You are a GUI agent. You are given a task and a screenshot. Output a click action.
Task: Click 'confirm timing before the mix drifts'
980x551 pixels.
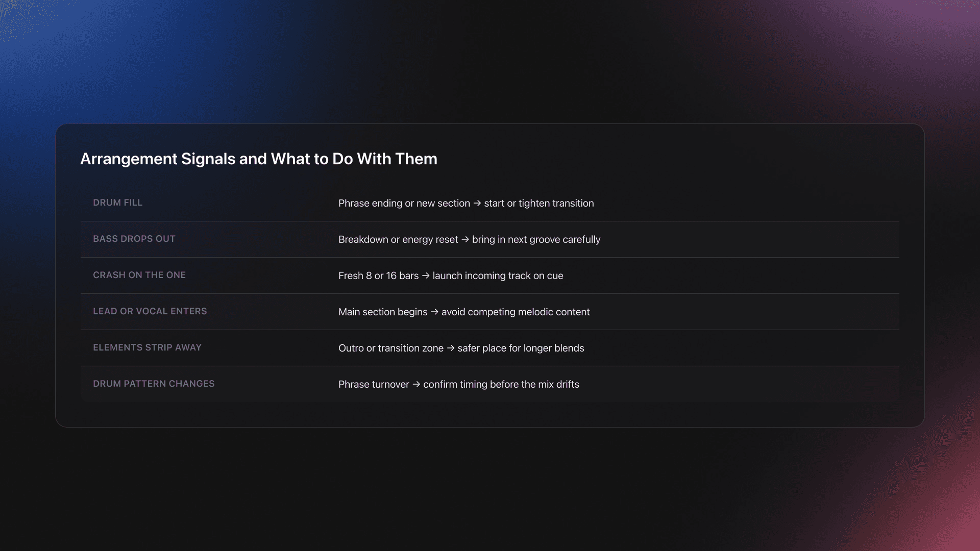(x=501, y=384)
